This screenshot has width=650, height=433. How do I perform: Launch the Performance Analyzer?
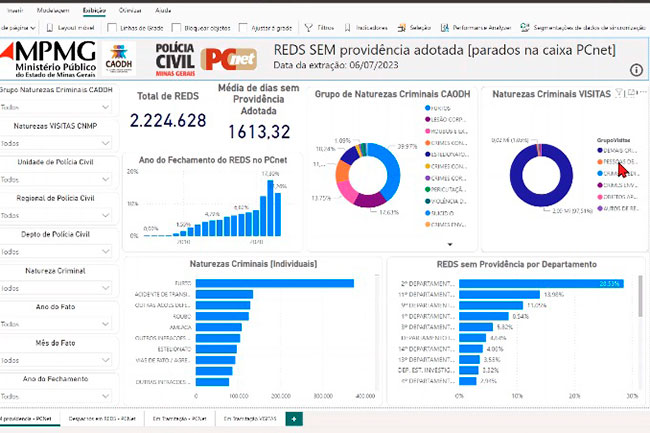point(476,28)
